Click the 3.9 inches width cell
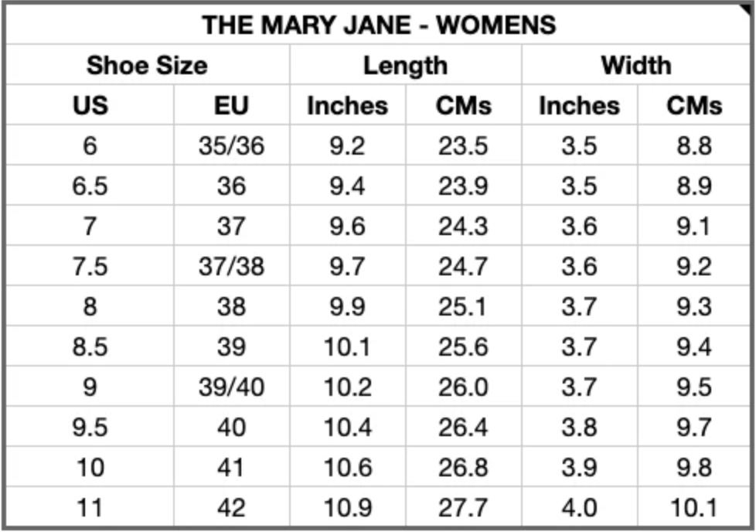Viewport: 756px width, 532px height. [579, 467]
